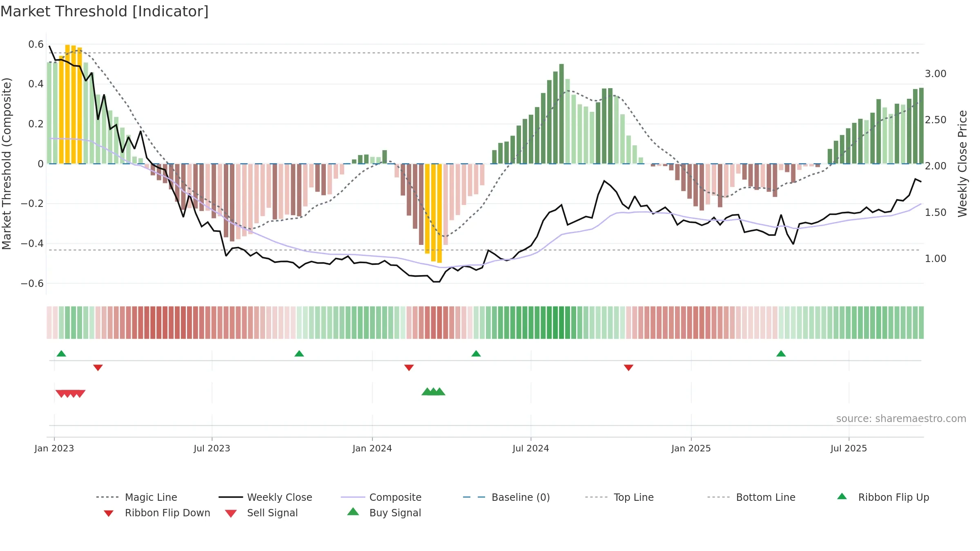Toggle the Weekly Close legend entry

point(265,497)
